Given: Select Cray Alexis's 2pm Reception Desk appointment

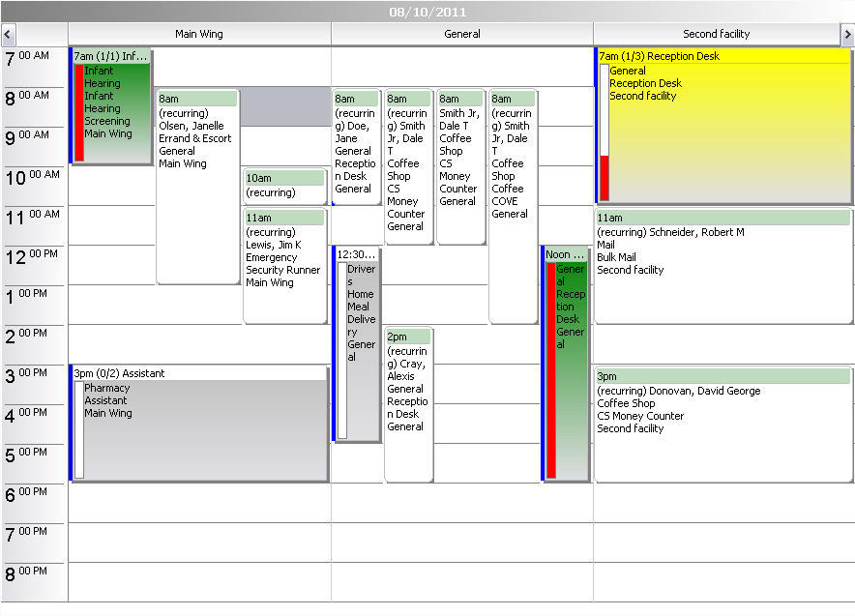Looking at the screenshot, I should [x=409, y=387].
